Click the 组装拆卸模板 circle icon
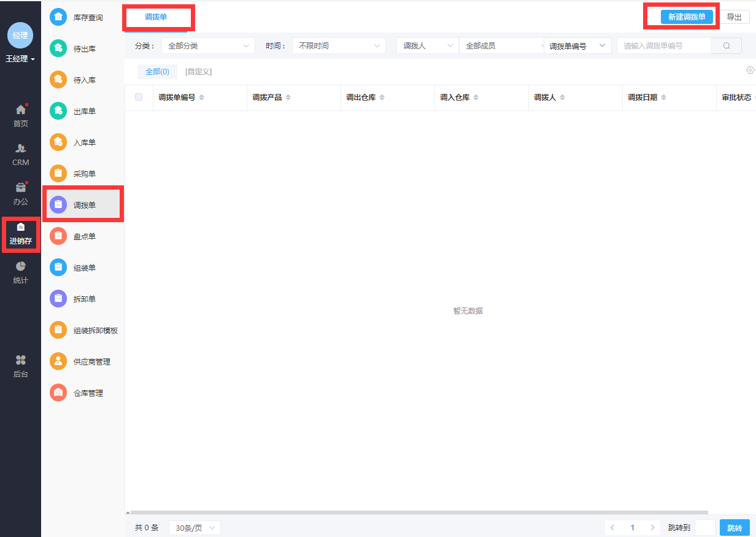This screenshot has width=756, height=537. pos(58,330)
